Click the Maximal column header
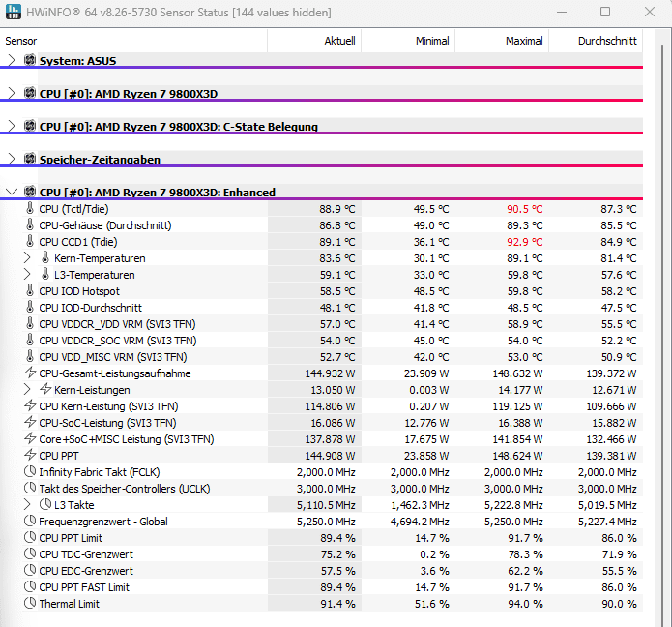 pos(502,41)
